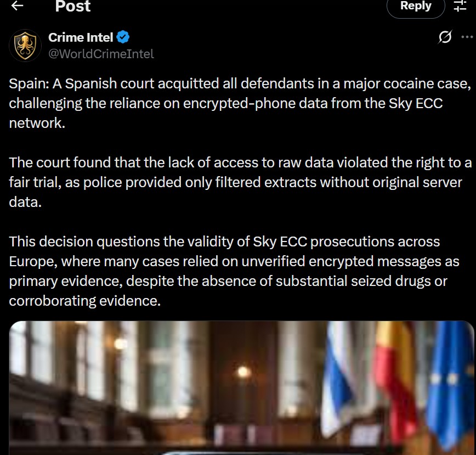
Task: Click the Grok slashed-circle icon
Action: 445,37
